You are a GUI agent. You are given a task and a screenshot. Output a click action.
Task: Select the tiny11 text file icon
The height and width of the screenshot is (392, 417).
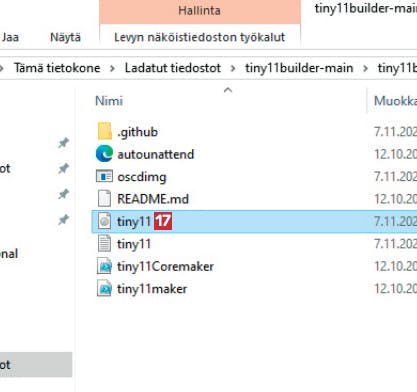[x=104, y=243]
